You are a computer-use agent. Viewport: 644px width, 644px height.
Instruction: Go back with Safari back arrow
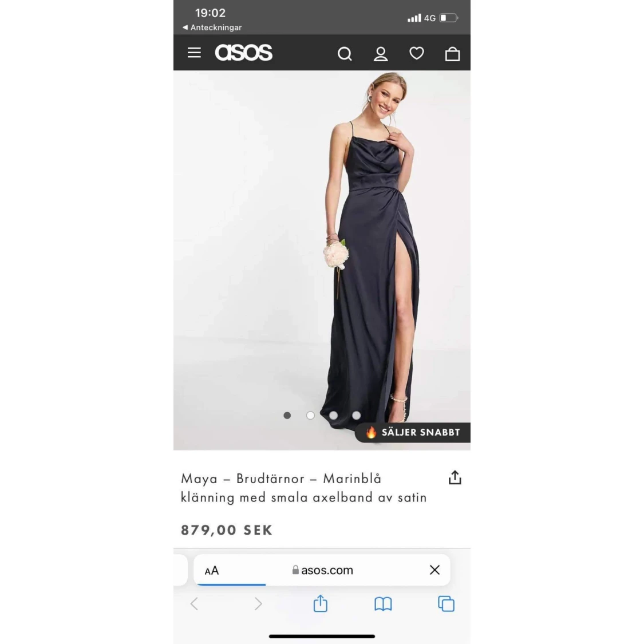(x=194, y=604)
